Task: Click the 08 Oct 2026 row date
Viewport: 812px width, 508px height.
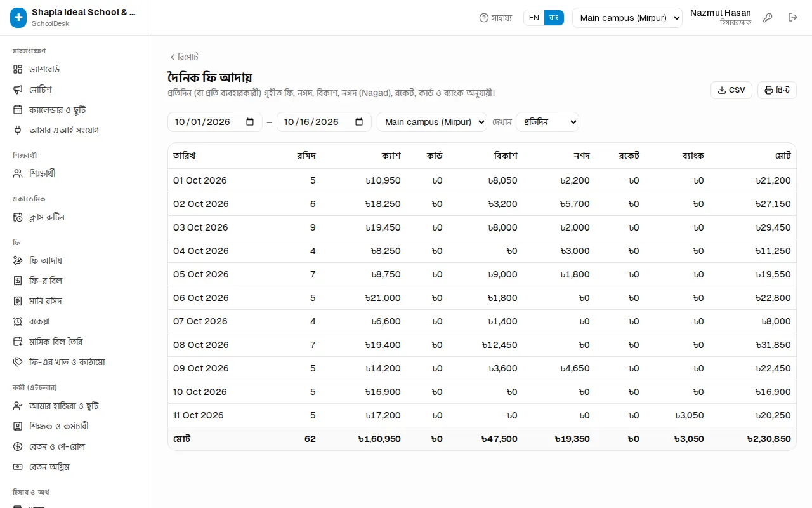Action: (x=201, y=345)
